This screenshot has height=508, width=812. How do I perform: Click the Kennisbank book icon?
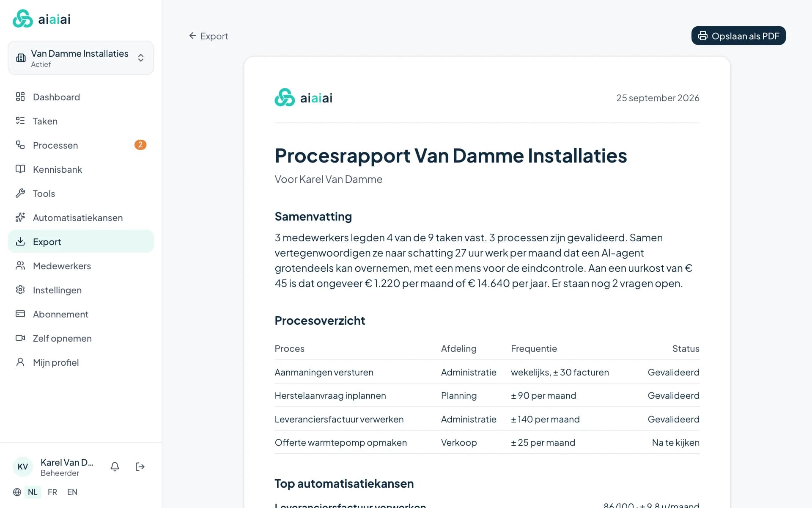(x=20, y=169)
